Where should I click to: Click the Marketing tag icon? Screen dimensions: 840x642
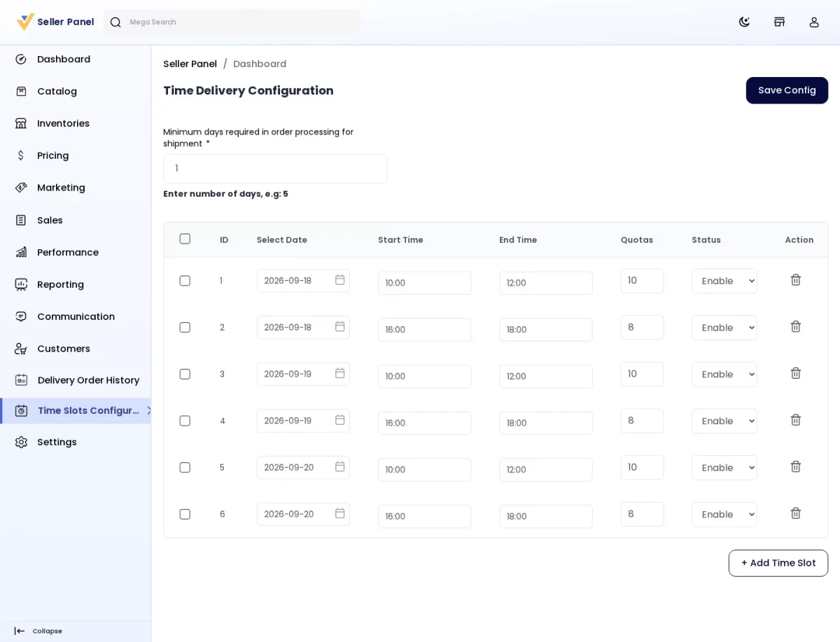click(21, 188)
